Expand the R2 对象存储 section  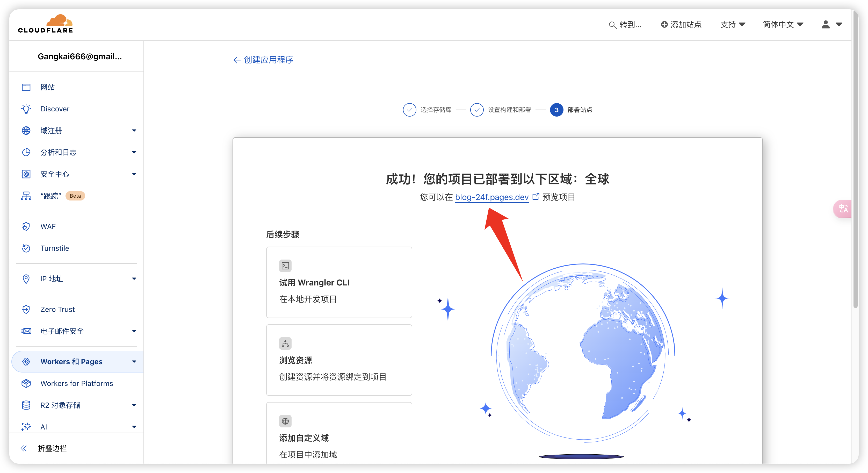tap(134, 405)
